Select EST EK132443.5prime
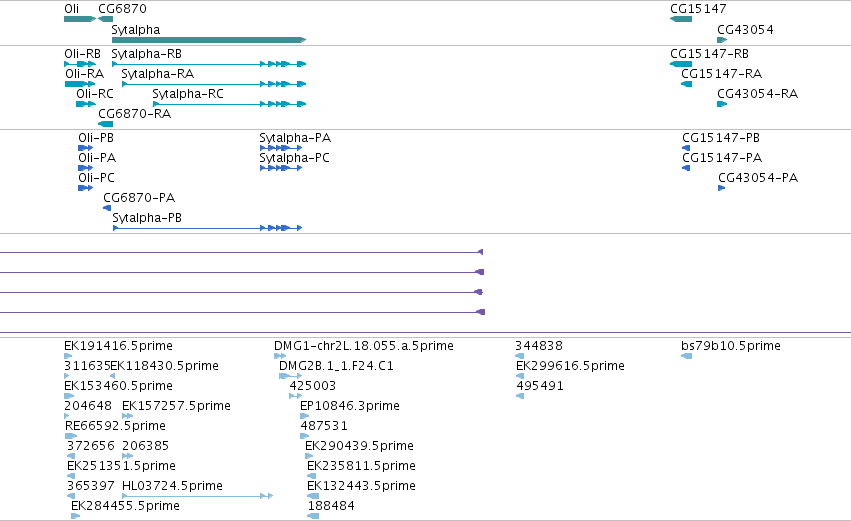851x521 pixels. coord(313,496)
